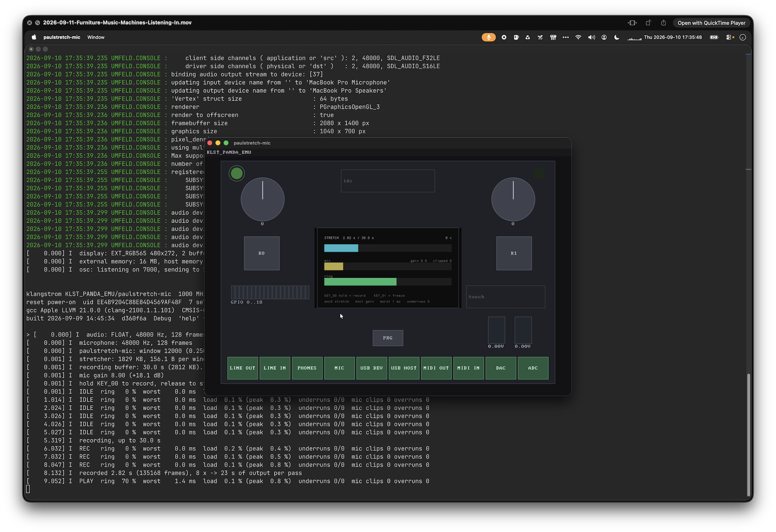Open the coffee cup menu bar icon
776x532 pixels.
516,37
